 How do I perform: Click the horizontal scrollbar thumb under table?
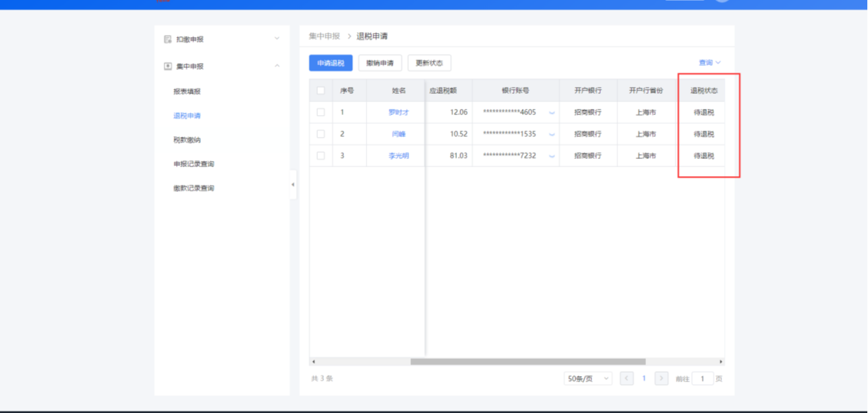[528, 362]
